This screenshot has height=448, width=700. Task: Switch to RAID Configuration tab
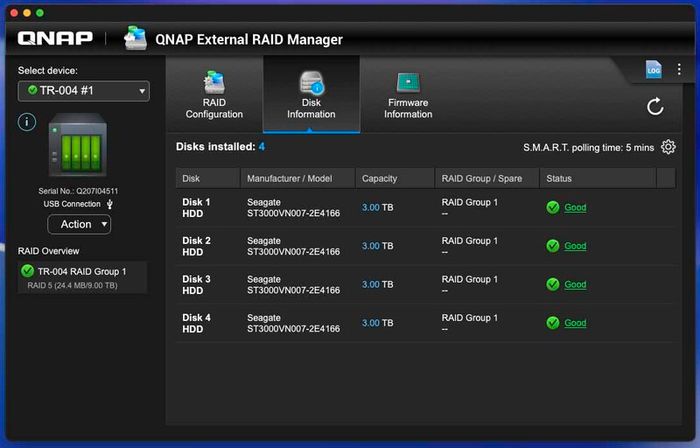(x=214, y=94)
